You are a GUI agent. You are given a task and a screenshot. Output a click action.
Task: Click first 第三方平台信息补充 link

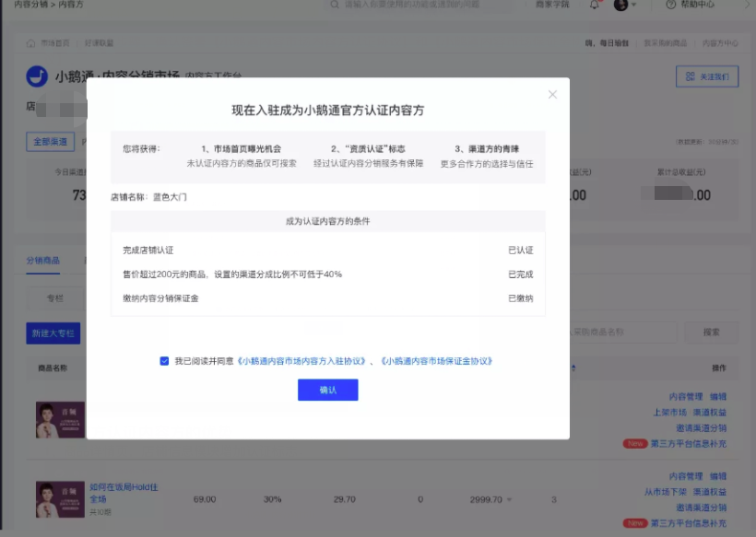[x=689, y=444]
